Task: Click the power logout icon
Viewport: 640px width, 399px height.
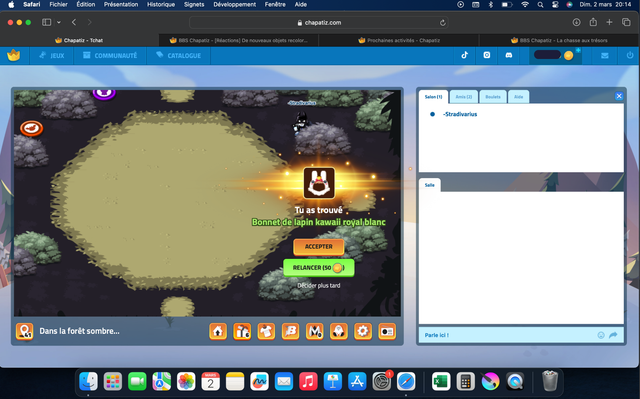Action: (630, 55)
